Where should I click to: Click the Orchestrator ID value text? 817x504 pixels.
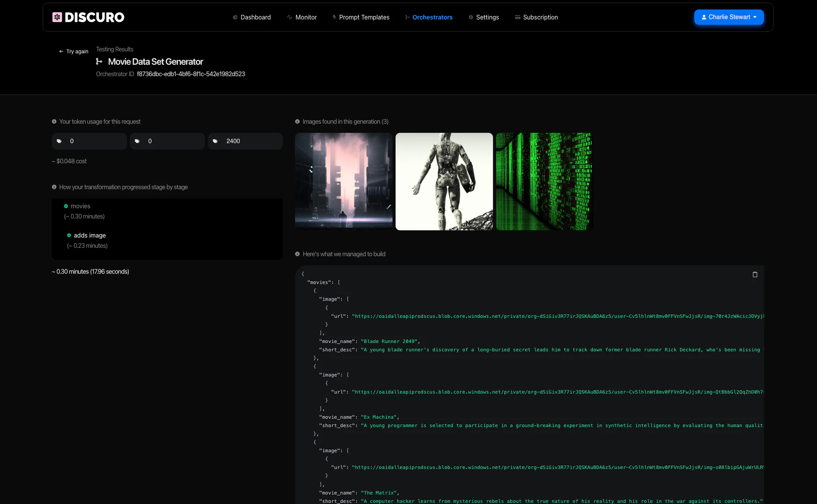click(x=191, y=74)
